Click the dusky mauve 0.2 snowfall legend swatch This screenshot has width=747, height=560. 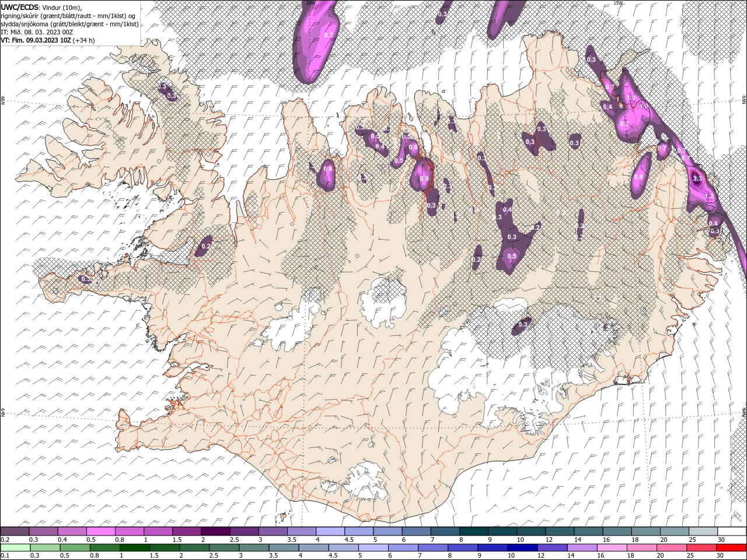(x=15, y=531)
